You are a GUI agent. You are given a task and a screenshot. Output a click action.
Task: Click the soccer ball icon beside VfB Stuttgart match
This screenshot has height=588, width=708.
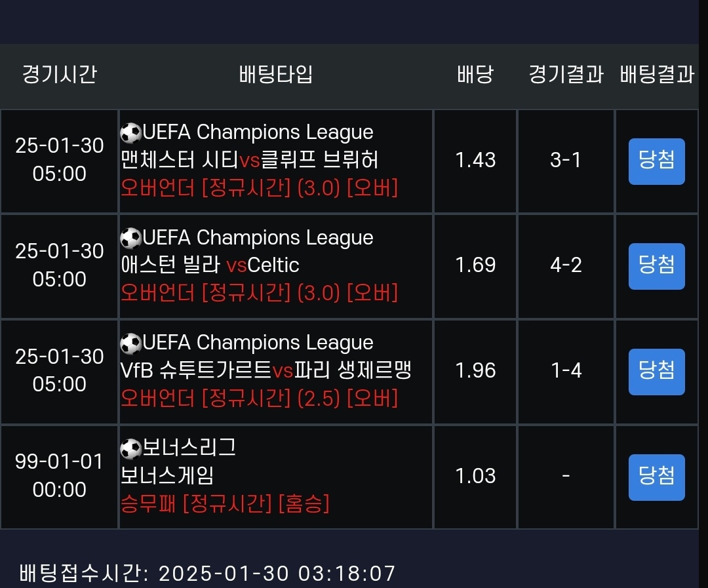tap(131, 343)
